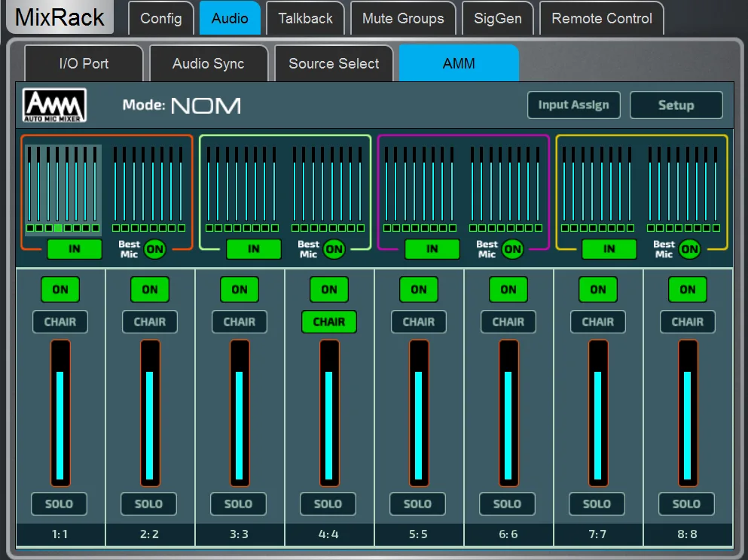Turn off channel 3:3 ON button
The height and width of the screenshot is (560, 748).
click(x=240, y=289)
